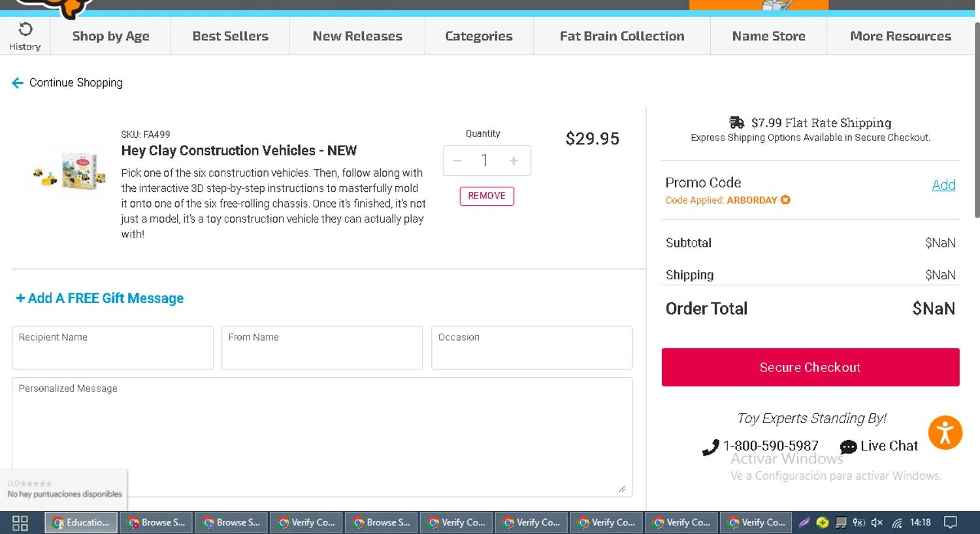Open the Hey Clay Construction Vehicles product title
The width and height of the screenshot is (980, 534).
click(x=239, y=151)
